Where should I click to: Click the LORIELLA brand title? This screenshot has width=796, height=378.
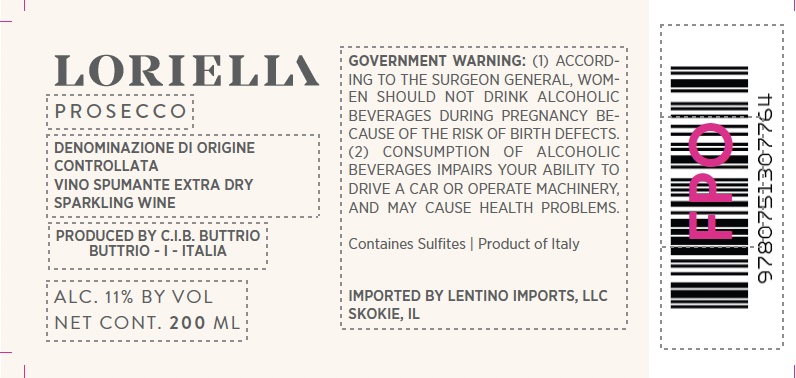coord(187,71)
